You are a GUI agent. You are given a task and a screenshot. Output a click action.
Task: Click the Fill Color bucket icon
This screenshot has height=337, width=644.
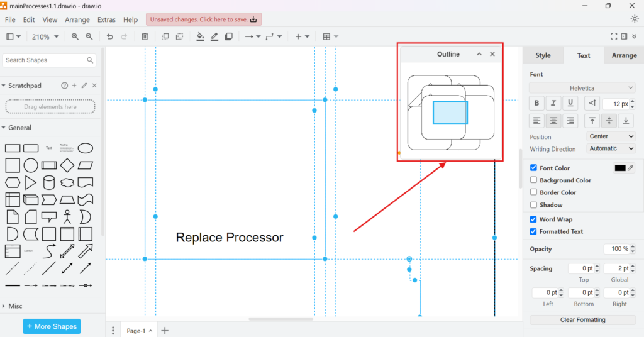(x=200, y=36)
